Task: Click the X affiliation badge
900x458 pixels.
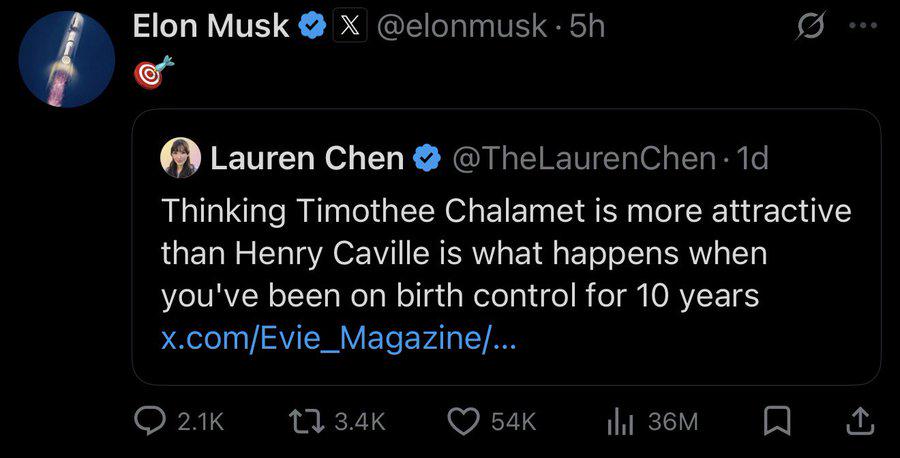Action: (x=350, y=26)
